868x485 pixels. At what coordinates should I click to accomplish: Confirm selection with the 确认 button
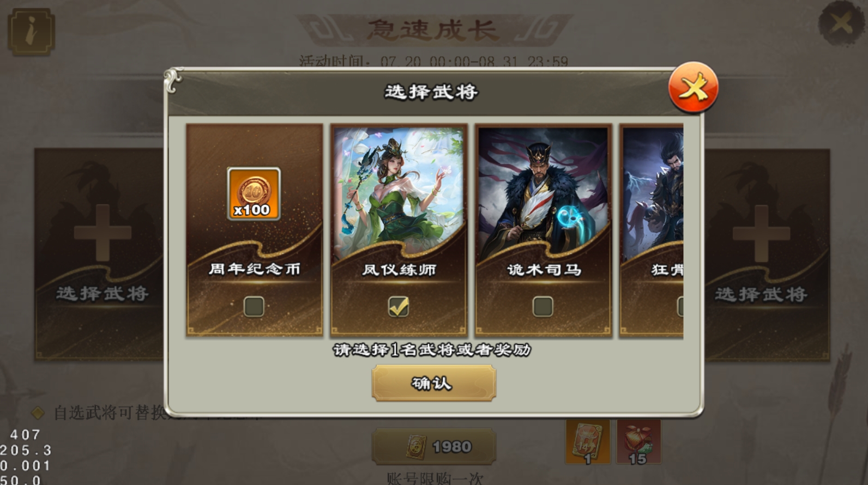433,384
